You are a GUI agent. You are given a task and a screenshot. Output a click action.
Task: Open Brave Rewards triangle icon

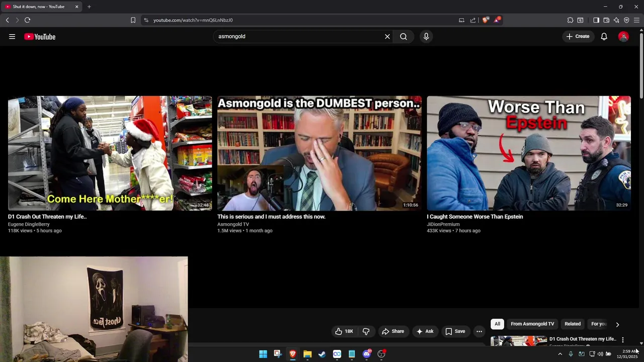[497, 20]
